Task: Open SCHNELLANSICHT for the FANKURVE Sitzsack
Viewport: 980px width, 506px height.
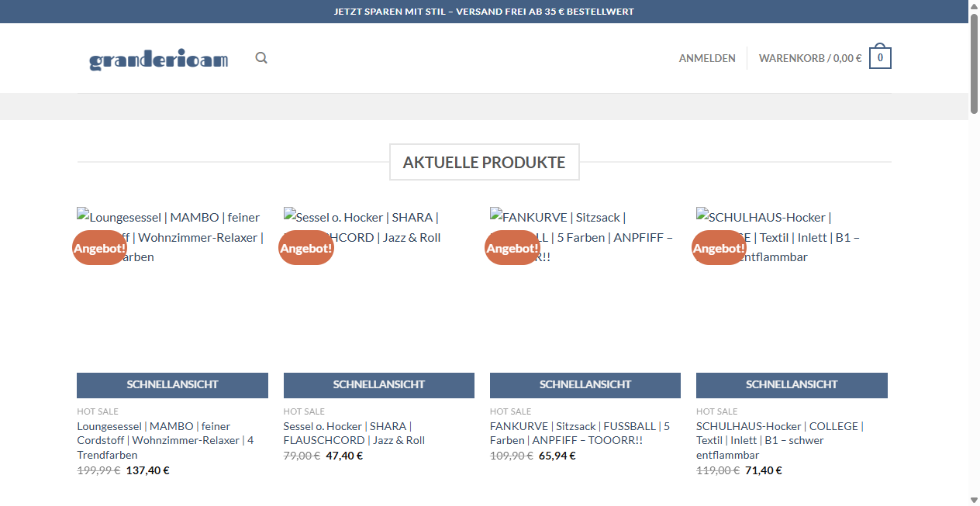Action: coord(585,384)
